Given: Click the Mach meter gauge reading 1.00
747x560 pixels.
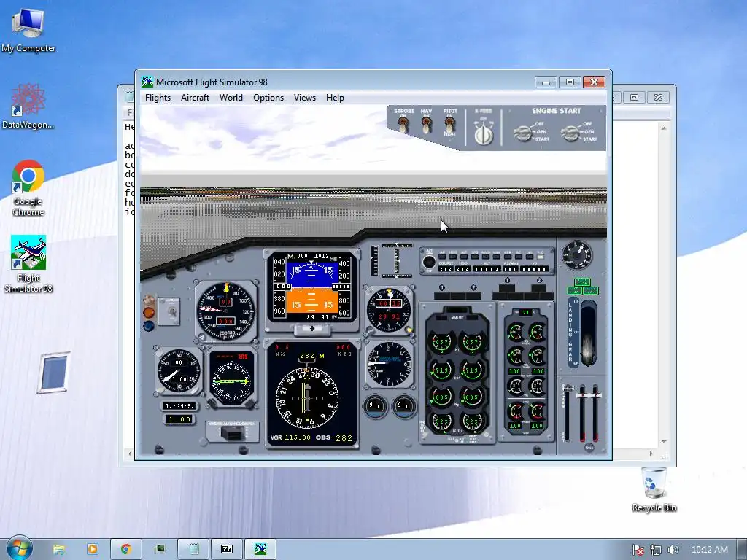Looking at the screenshot, I should [178, 372].
